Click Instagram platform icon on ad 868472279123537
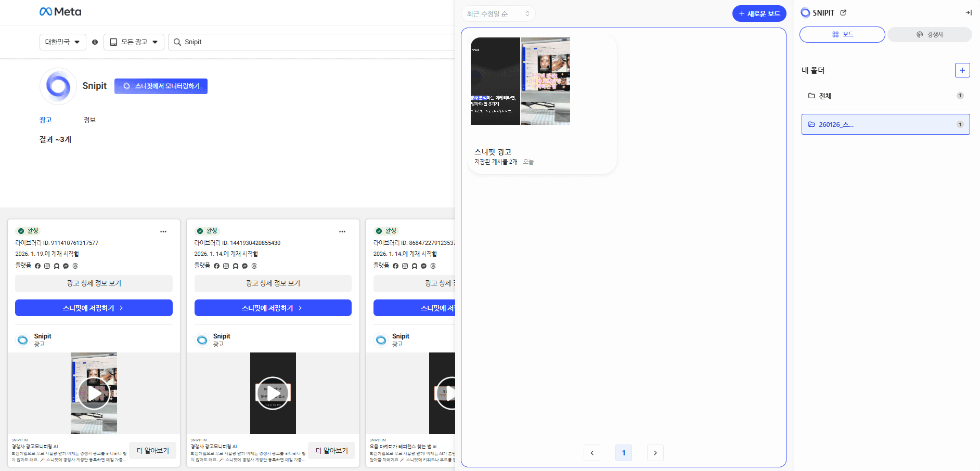The height and width of the screenshot is (471, 980). 405,266
